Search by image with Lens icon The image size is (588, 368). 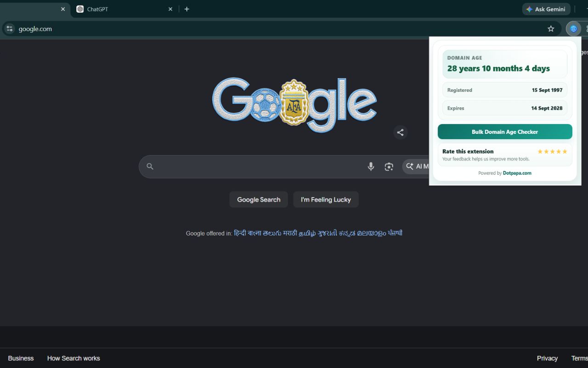pos(389,167)
